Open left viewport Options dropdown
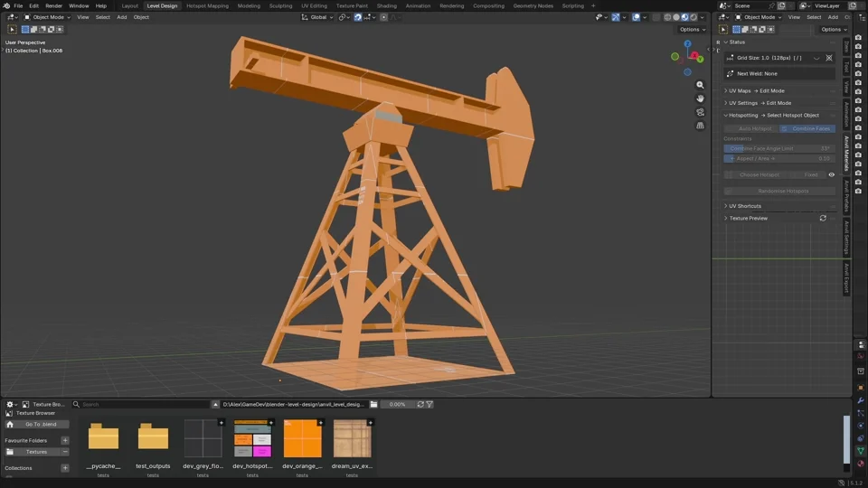The image size is (868, 488). (692, 29)
